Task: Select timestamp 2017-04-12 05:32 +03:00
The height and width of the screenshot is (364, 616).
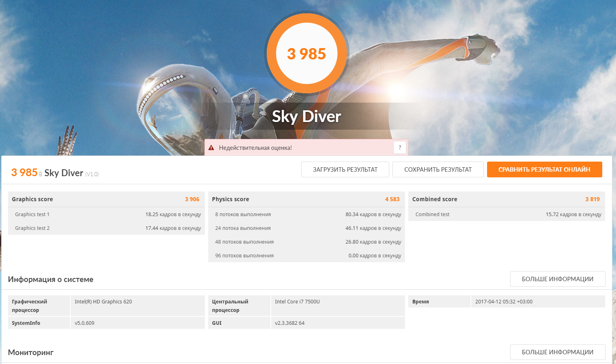Action: coord(504,302)
